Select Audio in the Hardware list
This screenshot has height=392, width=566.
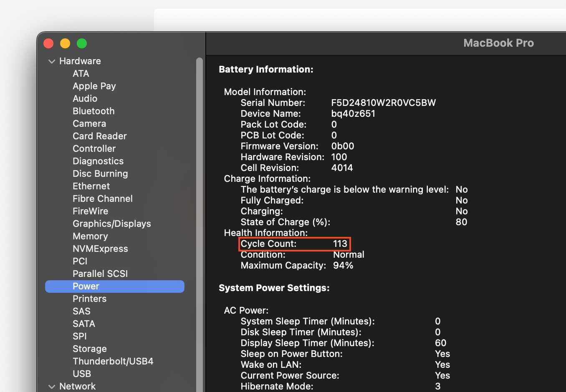pyautogui.click(x=85, y=99)
